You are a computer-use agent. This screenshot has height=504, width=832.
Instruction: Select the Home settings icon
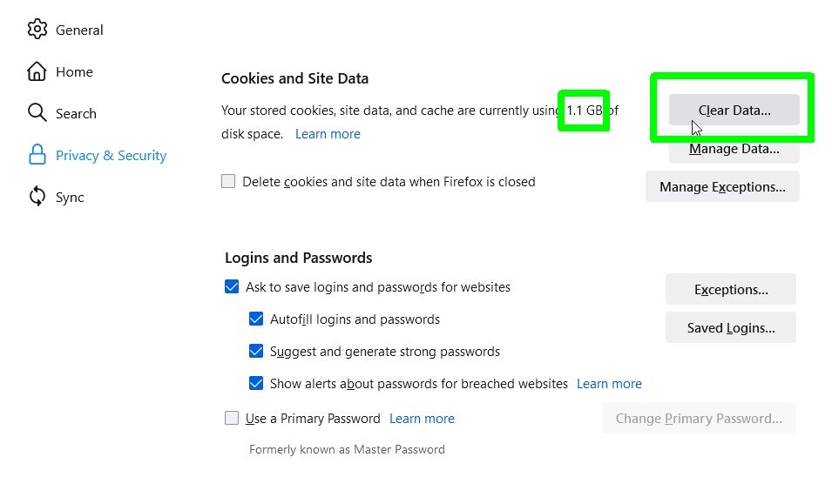click(38, 71)
